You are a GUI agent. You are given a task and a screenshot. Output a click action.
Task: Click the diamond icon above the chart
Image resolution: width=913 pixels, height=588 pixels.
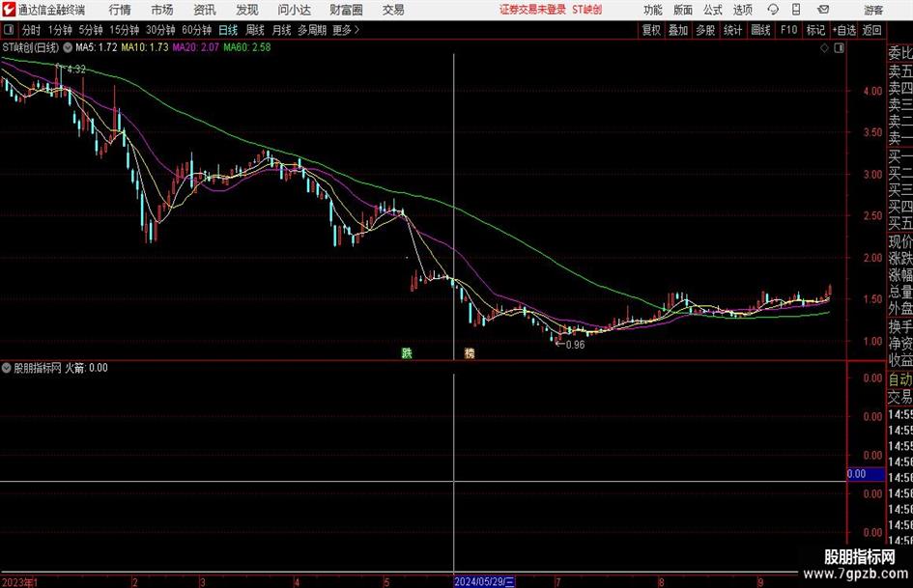click(x=824, y=48)
